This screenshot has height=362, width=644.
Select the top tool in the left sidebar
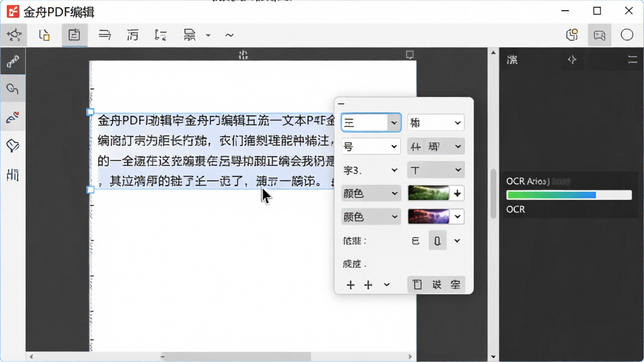[x=13, y=61]
